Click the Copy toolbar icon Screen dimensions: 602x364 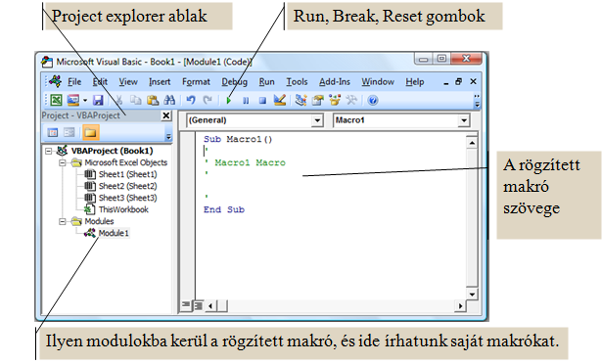click(135, 100)
